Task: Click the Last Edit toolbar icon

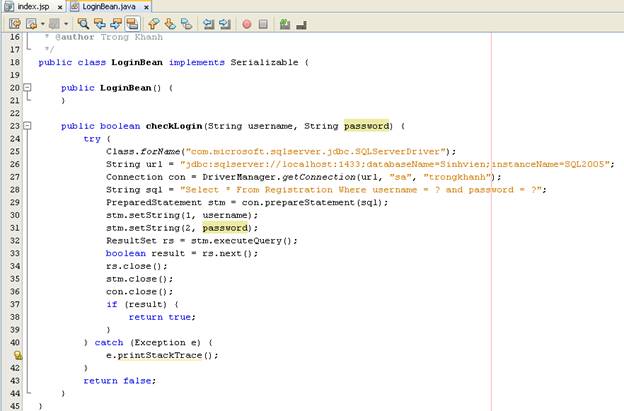Action: 15,24
